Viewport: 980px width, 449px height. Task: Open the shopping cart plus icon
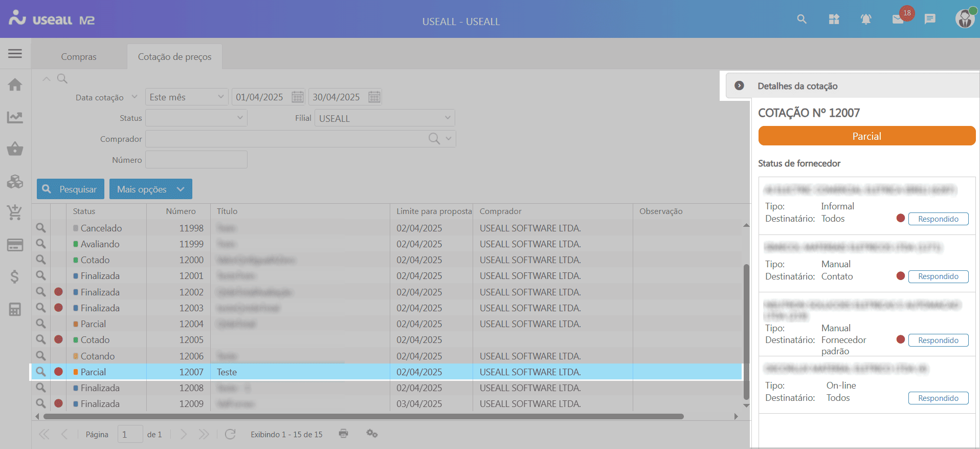coord(15,212)
